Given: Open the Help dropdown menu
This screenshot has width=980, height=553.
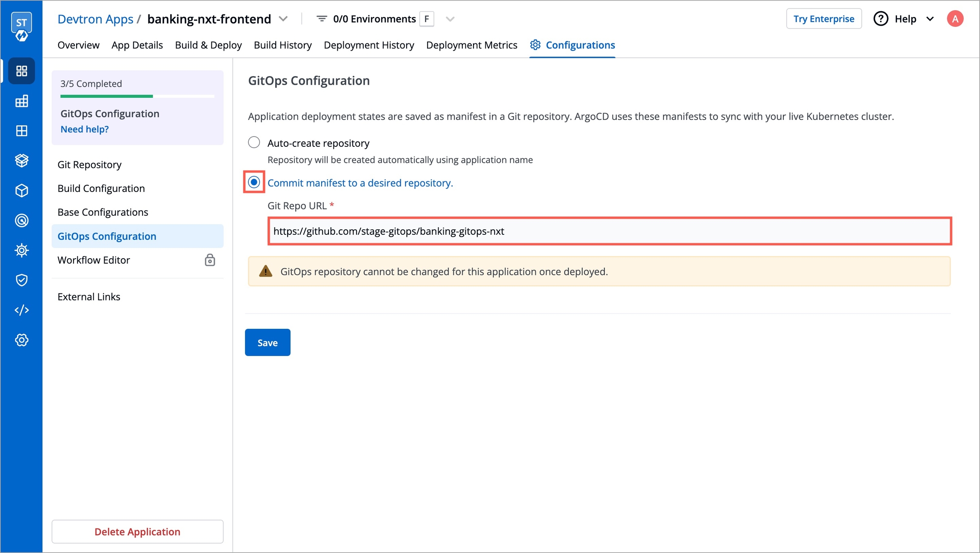Looking at the screenshot, I should point(905,19).
